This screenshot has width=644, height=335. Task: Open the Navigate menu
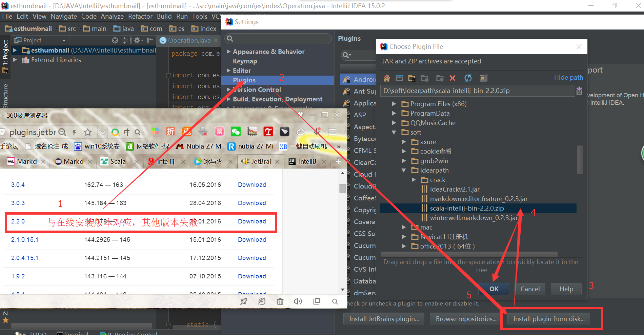64,16
